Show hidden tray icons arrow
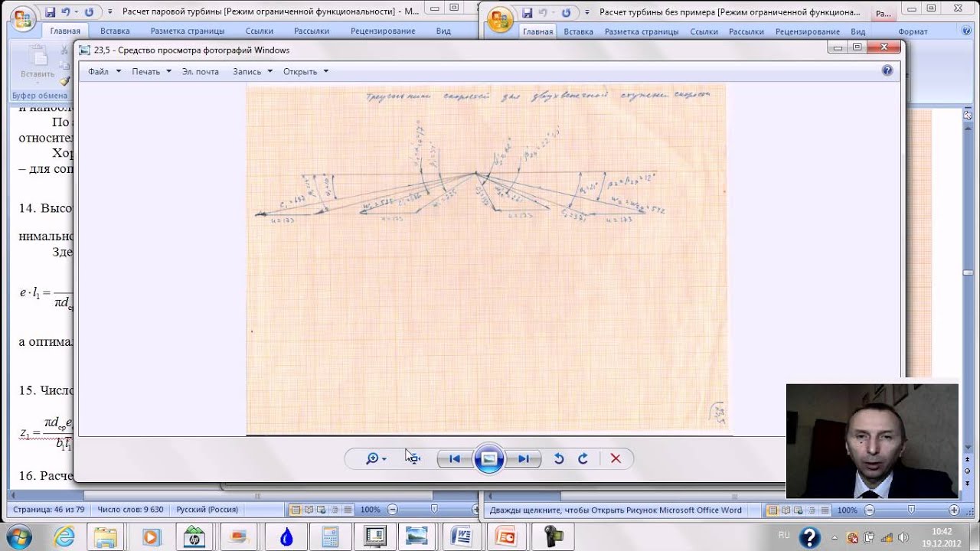 point(835,537)
